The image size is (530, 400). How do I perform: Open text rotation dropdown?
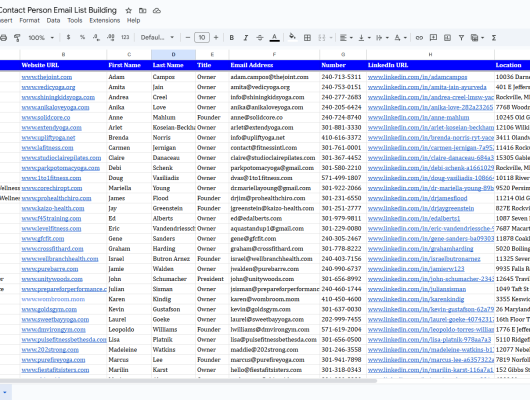click(x=401, y=38)
